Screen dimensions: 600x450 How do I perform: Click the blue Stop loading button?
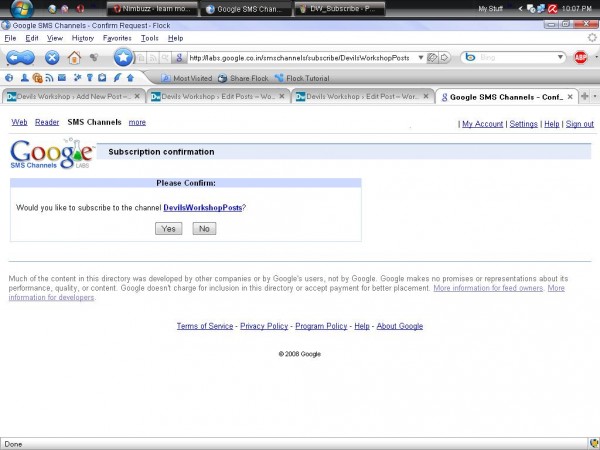click(x=52, y=58)
